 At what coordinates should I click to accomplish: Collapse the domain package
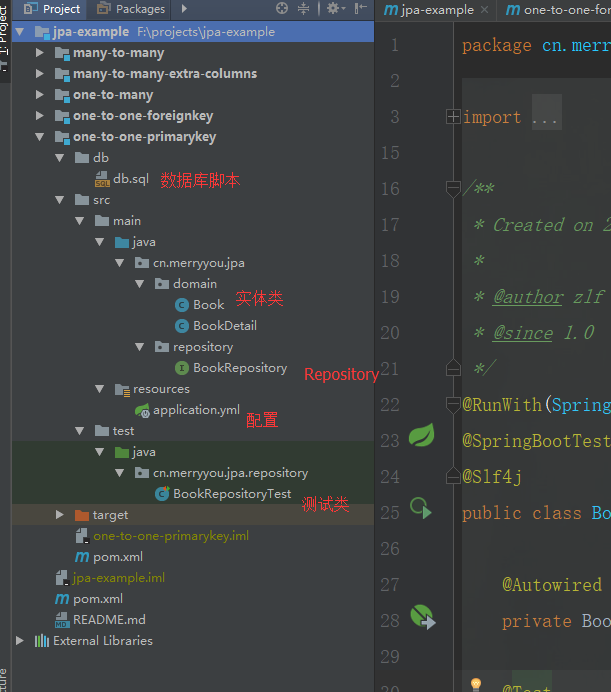(140, 284)
